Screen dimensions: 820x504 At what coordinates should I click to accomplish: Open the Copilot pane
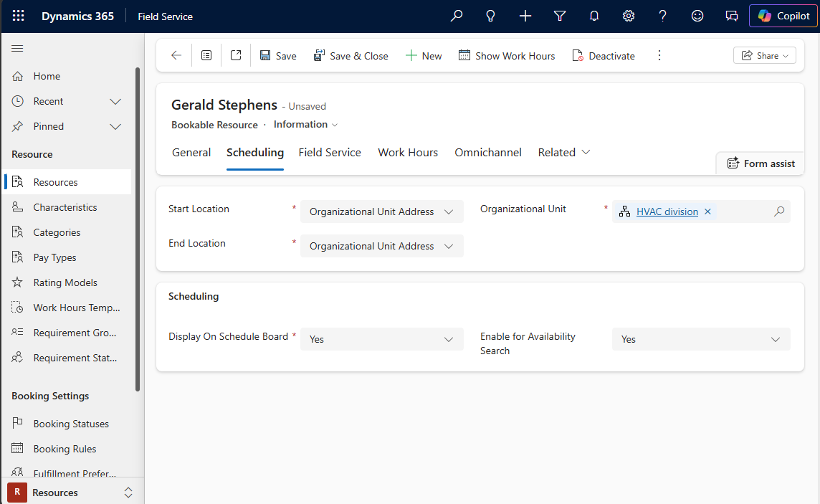click(783, 16)
